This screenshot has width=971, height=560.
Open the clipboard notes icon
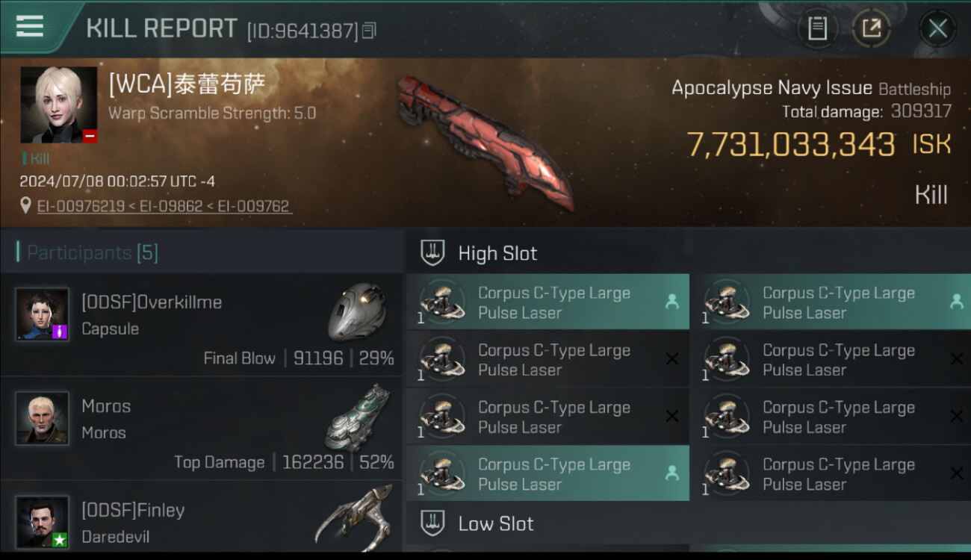pos(817,29)
